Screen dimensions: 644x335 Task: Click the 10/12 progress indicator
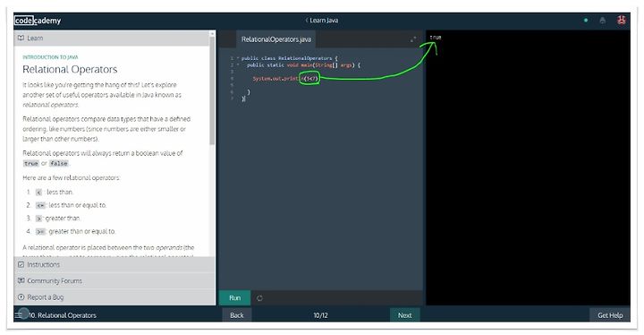320,315
